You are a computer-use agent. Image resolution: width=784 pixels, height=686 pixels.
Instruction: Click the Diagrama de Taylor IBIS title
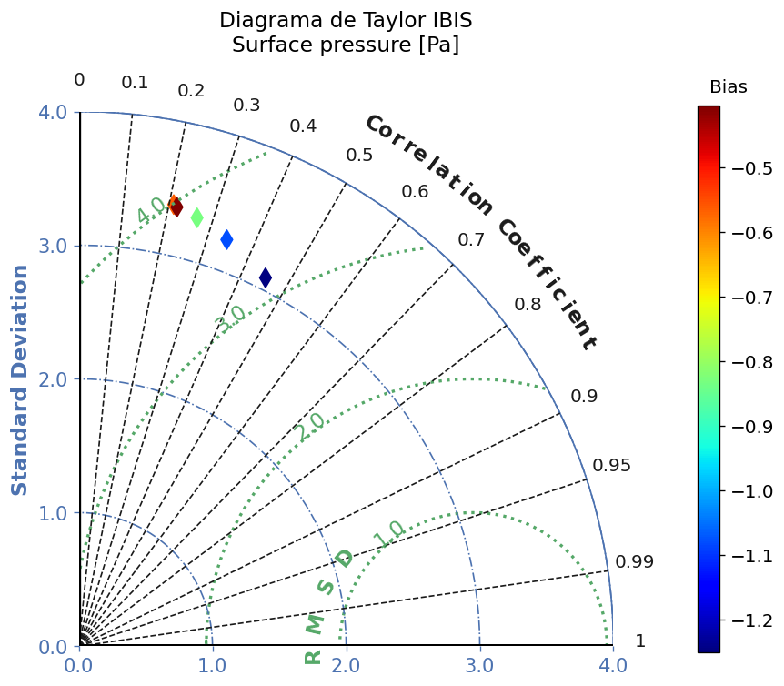click(x=346, y=21)
